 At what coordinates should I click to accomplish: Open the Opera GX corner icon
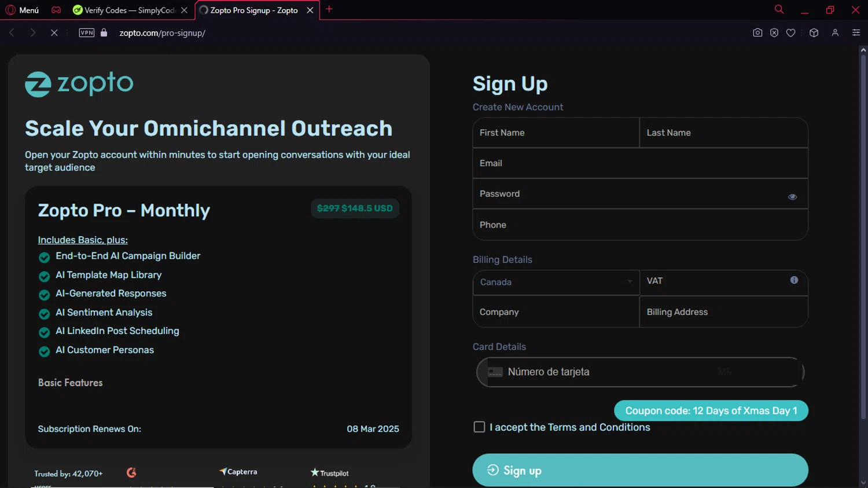click(56, 10)
